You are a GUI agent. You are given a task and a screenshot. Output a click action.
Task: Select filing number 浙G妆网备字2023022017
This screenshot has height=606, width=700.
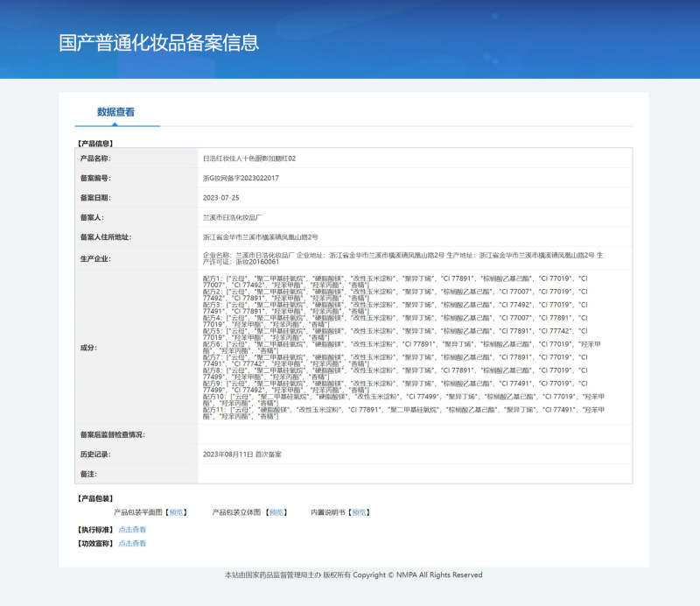[241, 178]
